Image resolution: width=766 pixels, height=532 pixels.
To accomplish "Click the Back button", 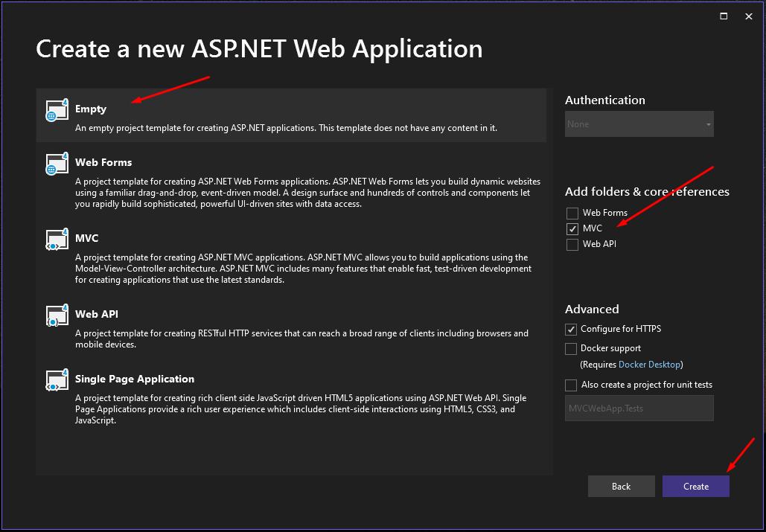I will tap(621, 486).
